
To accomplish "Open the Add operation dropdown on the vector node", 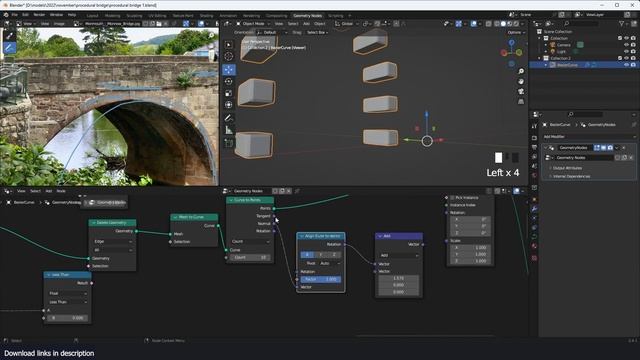I will click(x=399, y=256).
